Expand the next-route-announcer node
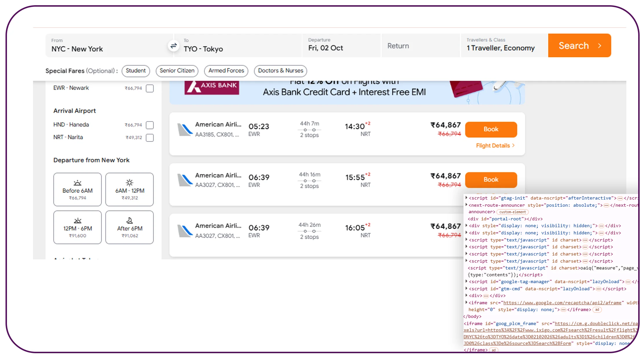 pyautogui.click(x=466, y=205)
